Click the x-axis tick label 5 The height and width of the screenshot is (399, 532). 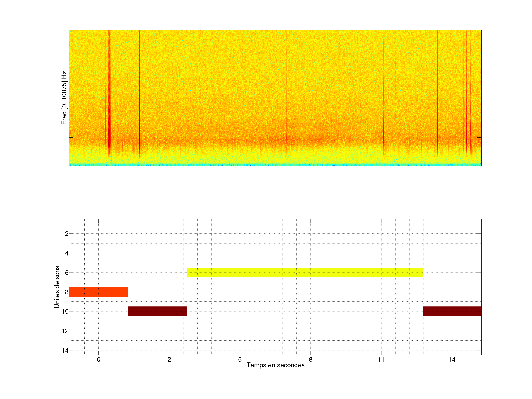(x=240, y=359)
